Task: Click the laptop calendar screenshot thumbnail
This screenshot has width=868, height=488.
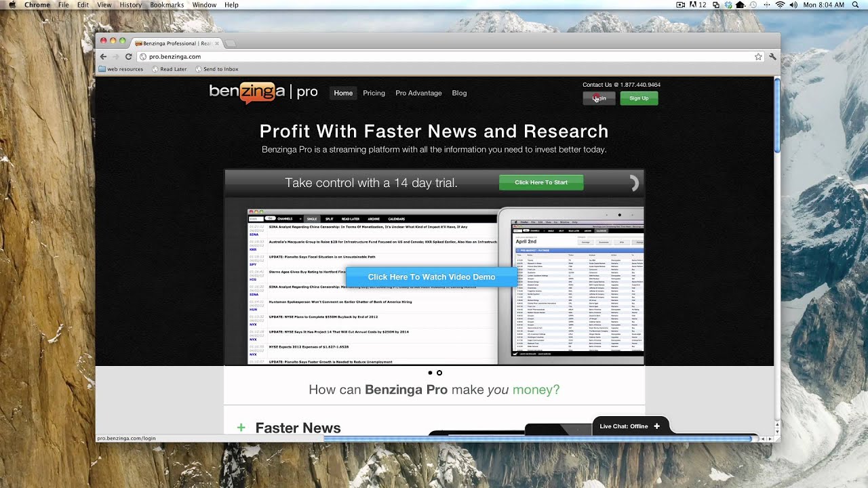Action: pyautogui.click(x=571, y=286)
